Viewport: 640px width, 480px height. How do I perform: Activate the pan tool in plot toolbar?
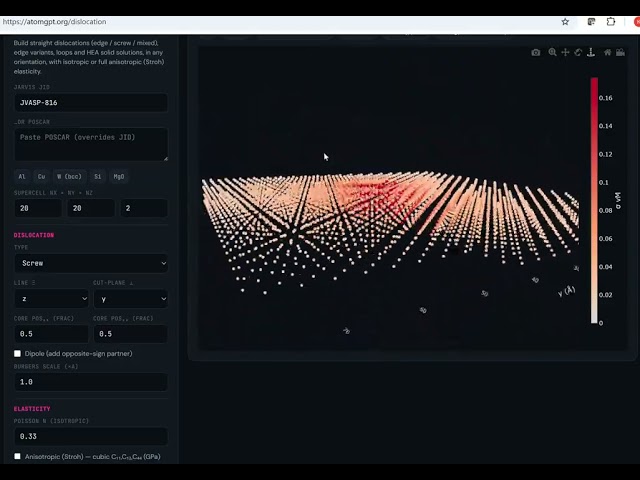coord(565,52)
